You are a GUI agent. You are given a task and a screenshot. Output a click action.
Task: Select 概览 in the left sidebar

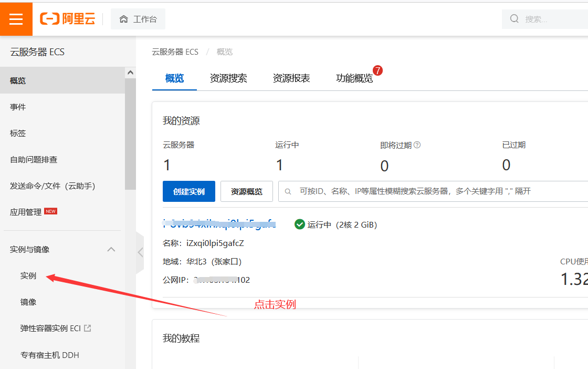point(62,80)
